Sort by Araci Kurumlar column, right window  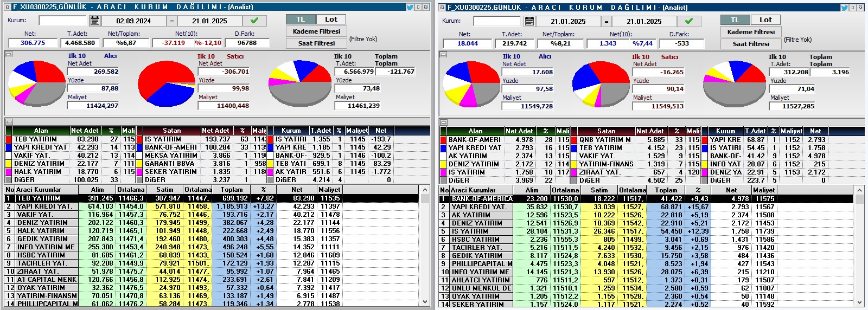(x=480, y=190)
